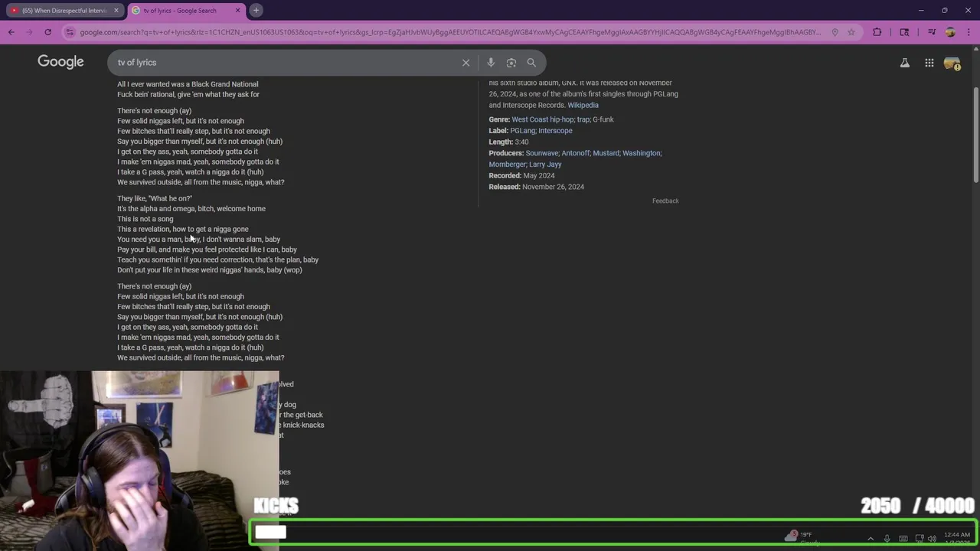Open site information icon in address bar
Viewport: 980px width, 551px height.
(70, 32)
